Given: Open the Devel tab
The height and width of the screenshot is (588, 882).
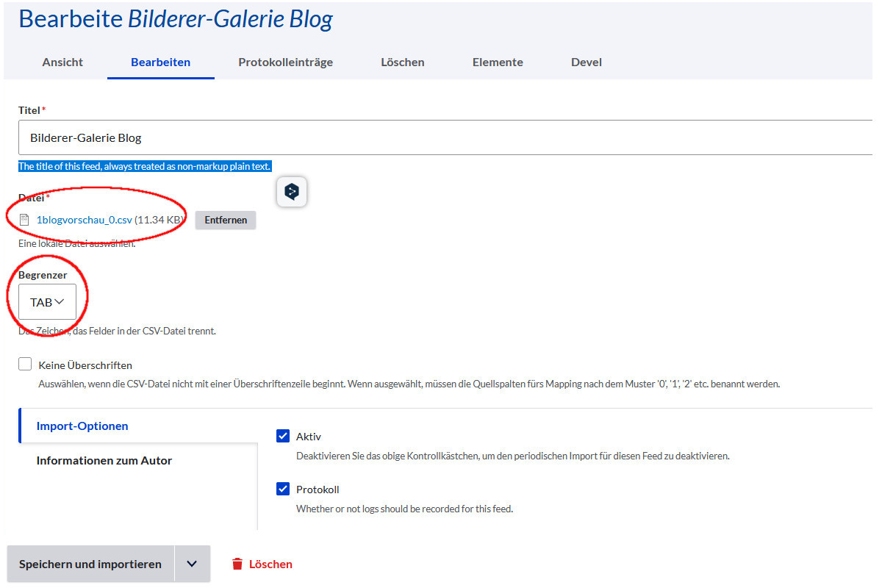Looking at the screenshot, I should click(x=587, y=62).
